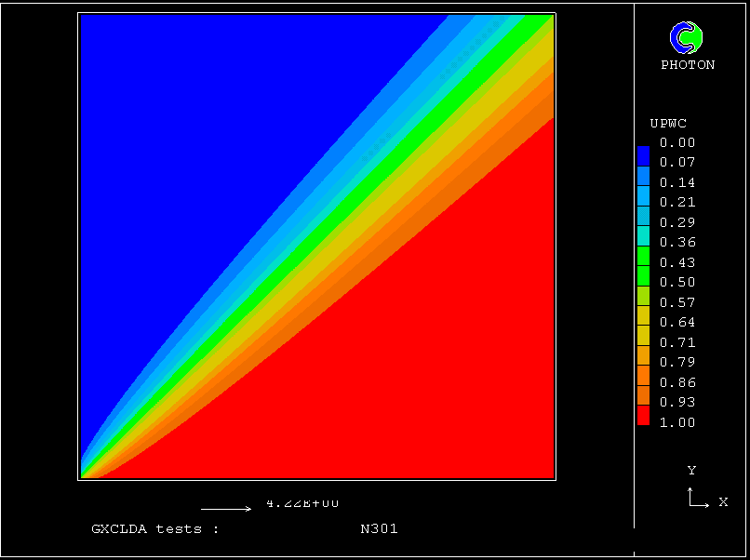Click the 1.00 legend value
This screenshot has width=750, height=560.
pos(676,422)
